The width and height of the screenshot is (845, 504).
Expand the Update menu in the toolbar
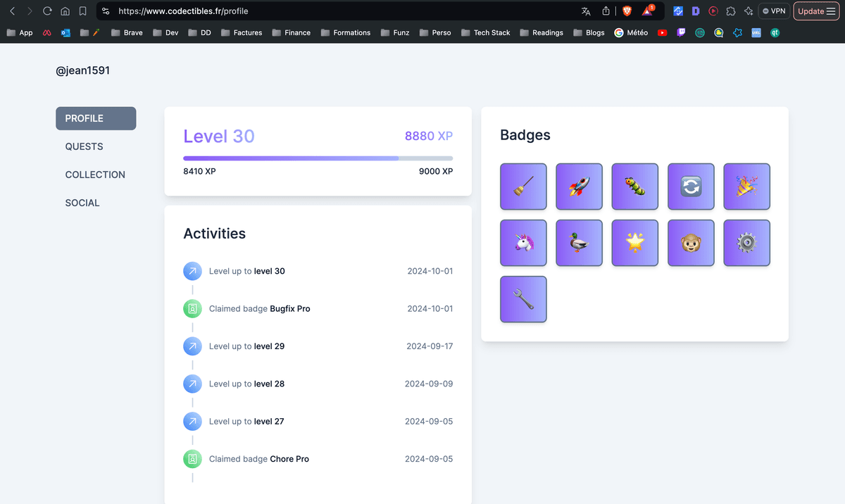[x=815, y=11]
